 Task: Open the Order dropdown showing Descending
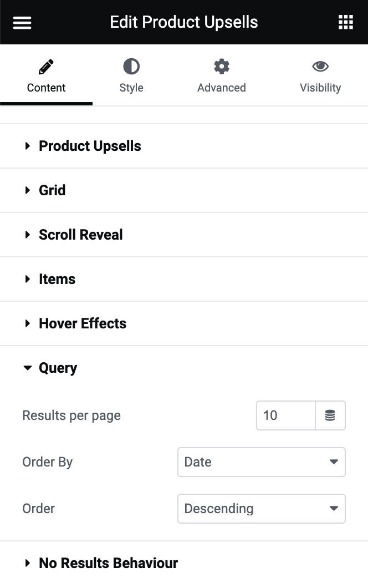point(261,508)
